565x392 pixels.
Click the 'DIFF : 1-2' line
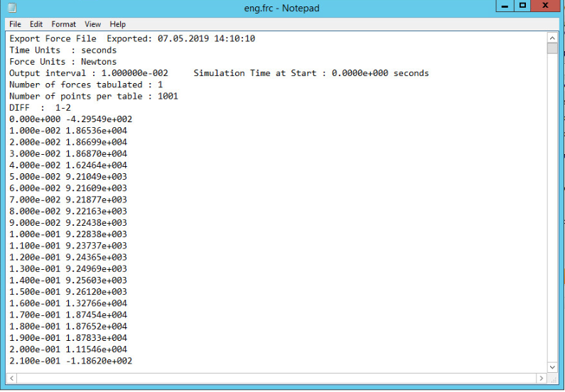(40, 108)
